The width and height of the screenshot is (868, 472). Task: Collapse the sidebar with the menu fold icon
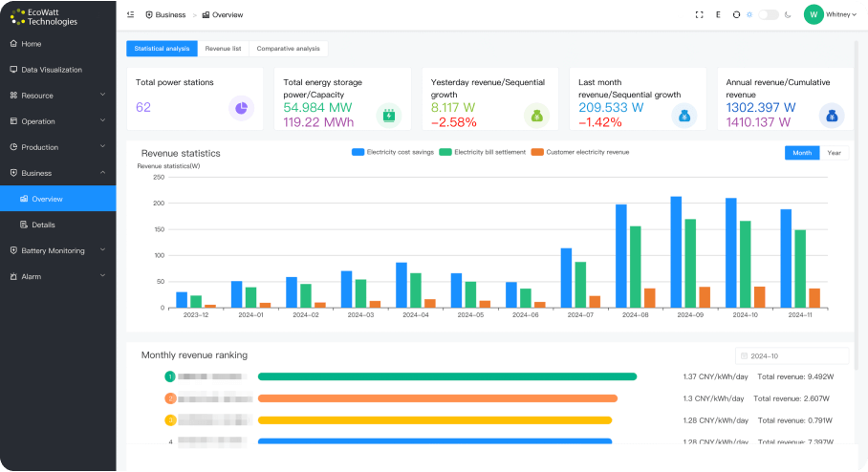point(131,15)
